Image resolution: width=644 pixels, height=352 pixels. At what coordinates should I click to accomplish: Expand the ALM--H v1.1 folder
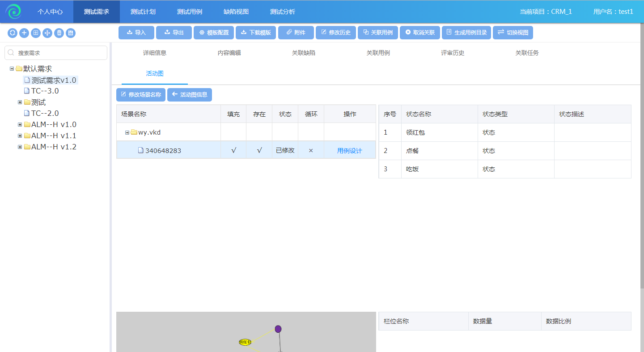click(20, 136)
